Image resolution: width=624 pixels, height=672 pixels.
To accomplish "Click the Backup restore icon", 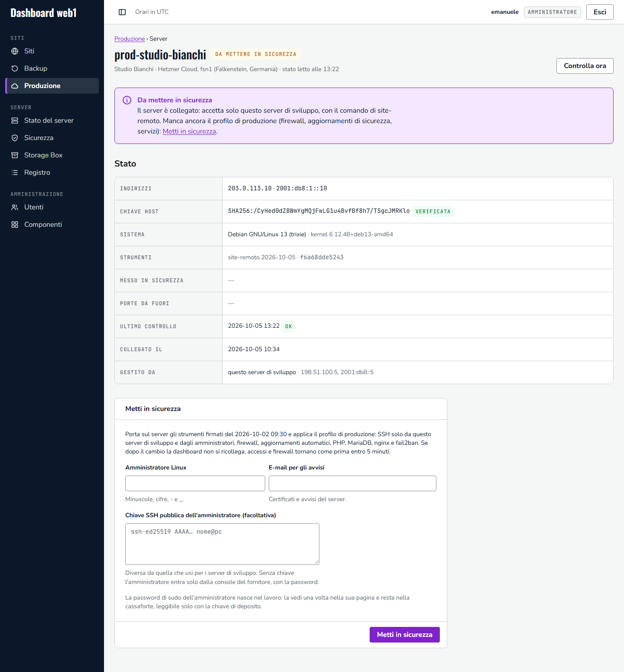I will pos(15,69).
